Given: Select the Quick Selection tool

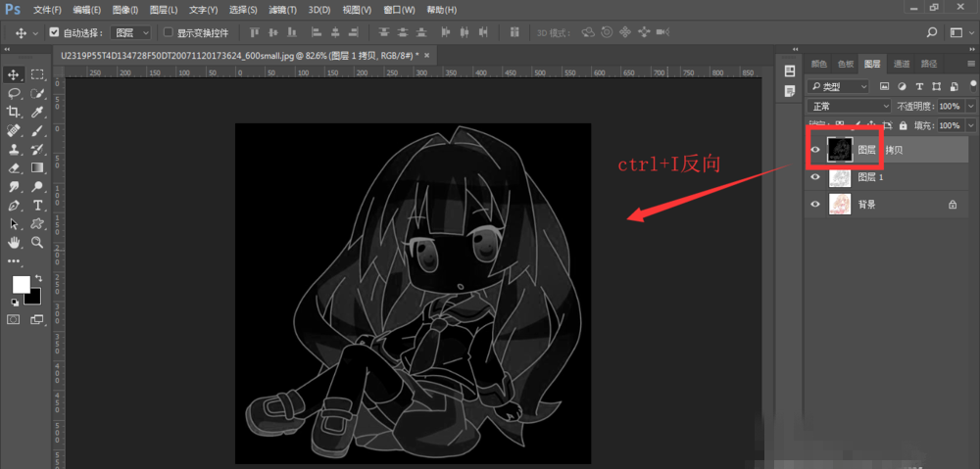Looking at the screenshot, I should (x=37, y=94).
